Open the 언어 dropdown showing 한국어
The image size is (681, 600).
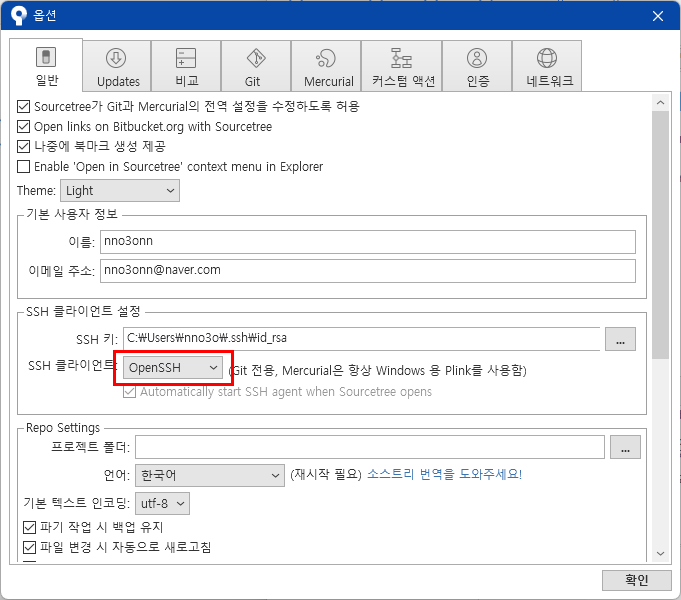click(210, 475)
